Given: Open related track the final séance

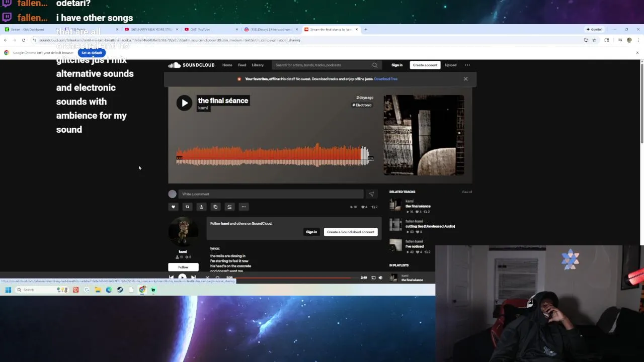Looking at the screenshot, I should 418,206.
